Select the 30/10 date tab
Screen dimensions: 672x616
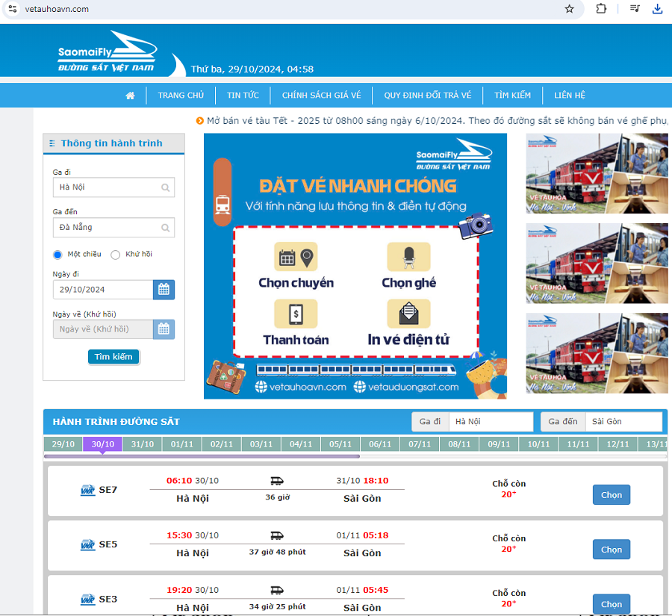(x=103, y=444)
